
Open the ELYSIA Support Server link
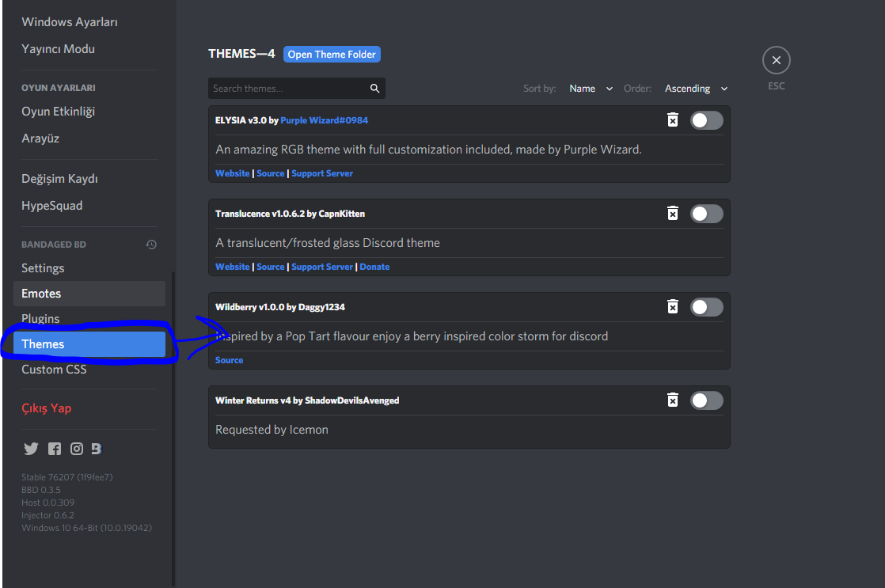321,173
